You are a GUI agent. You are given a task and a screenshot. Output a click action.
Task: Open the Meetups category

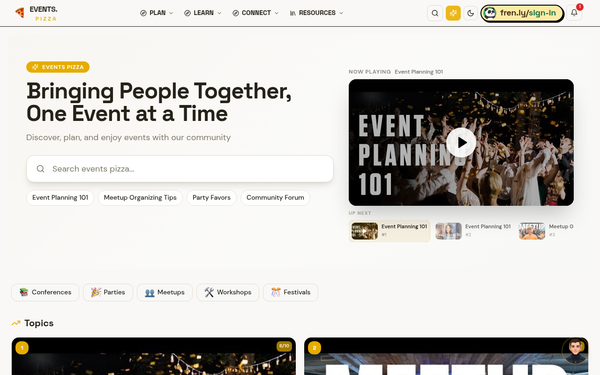(165, 292)
